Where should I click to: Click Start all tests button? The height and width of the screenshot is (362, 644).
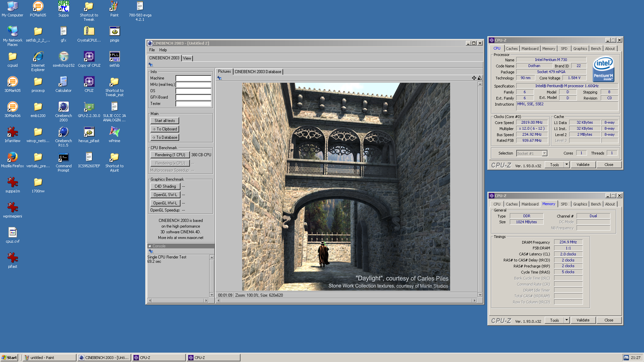click(165, 121)
